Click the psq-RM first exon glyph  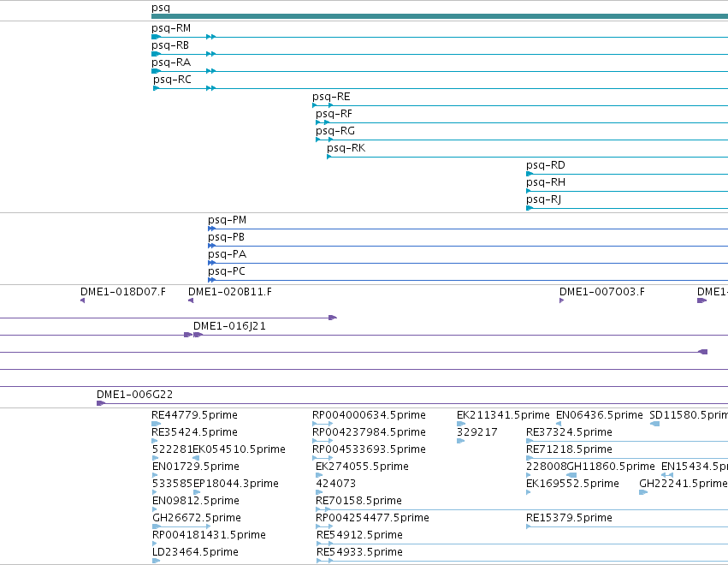pyautogui.click(x=156, y=37)
